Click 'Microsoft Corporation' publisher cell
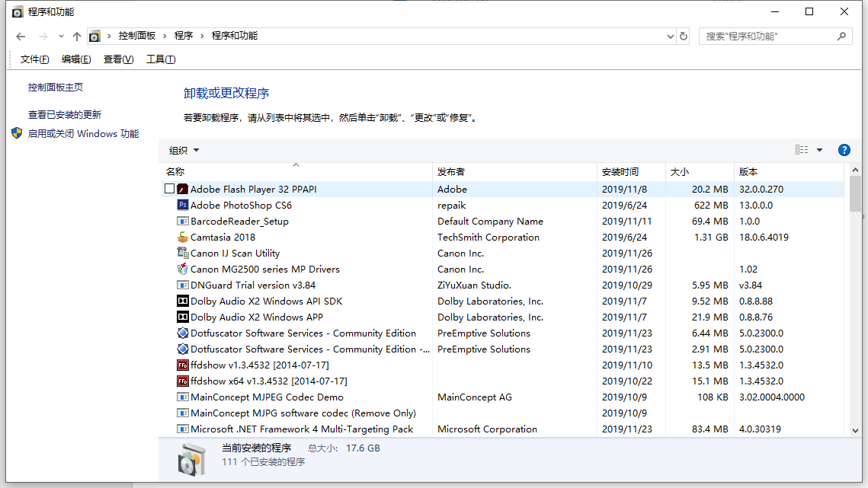This screenshot has height=488, width=868. [x=487, y=429]
